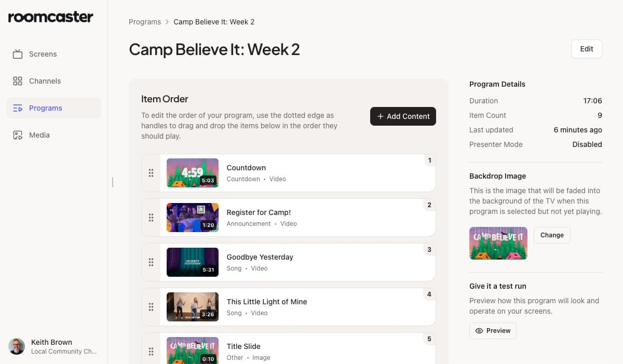Open the Register for Camp item
This screenshot has height=364, width=623.
click(x=259, y=212)
